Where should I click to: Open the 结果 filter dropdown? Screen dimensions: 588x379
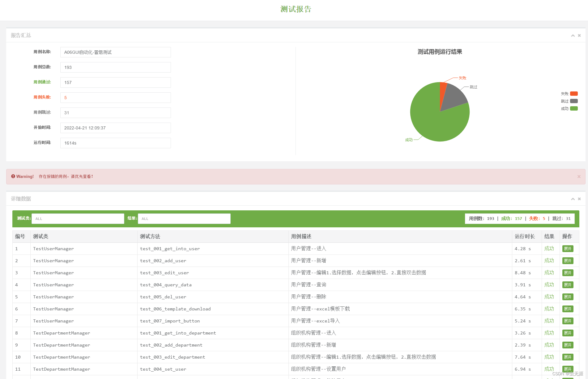pyautogui.click(x=184, y=219)
